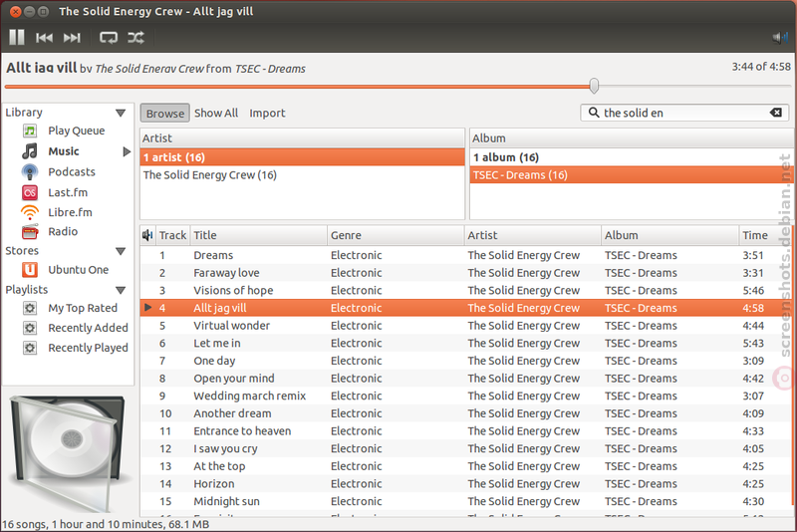Viewport: 797px width, 532px height.
Task: Select the song At the top
Action: pos(466,466)
